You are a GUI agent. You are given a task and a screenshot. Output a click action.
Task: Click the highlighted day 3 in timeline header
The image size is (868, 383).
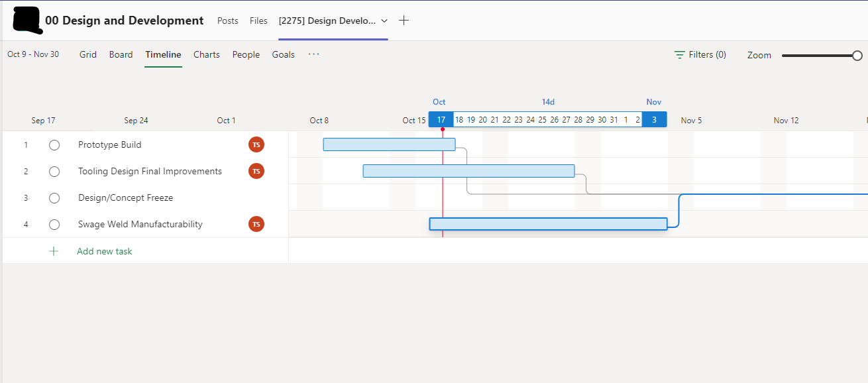[654, 120]
